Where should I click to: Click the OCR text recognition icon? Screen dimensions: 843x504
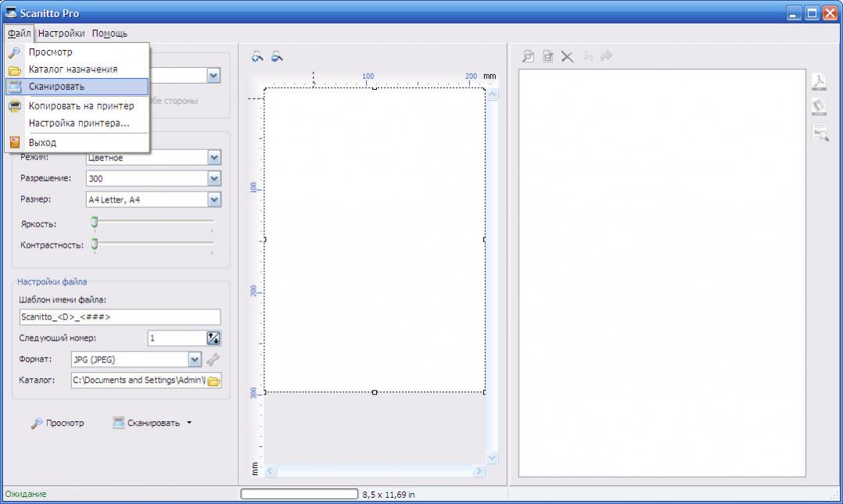click(x=820, y=132)
